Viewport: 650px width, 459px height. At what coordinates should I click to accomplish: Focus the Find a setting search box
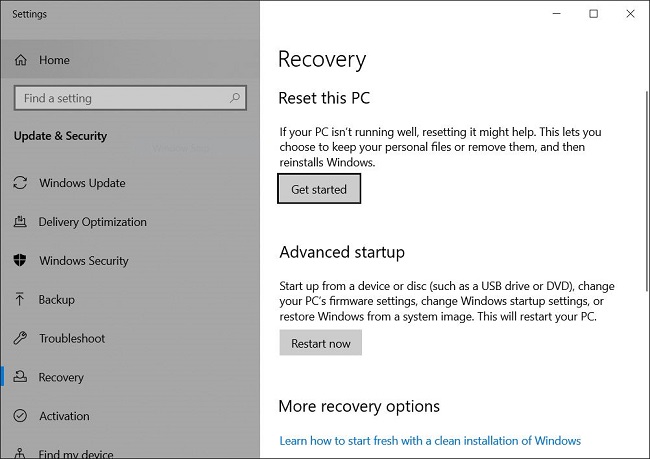(x=130, y=98)
